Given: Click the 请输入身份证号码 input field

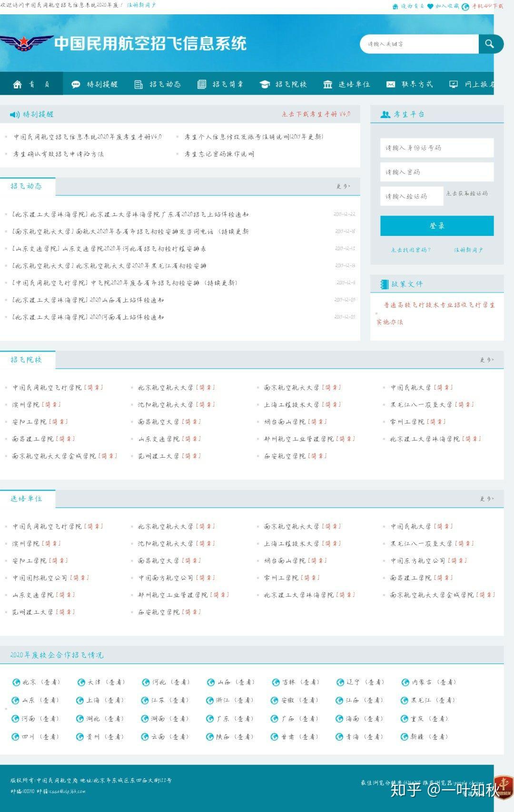Looking at the screenshot, I should 437,148.
